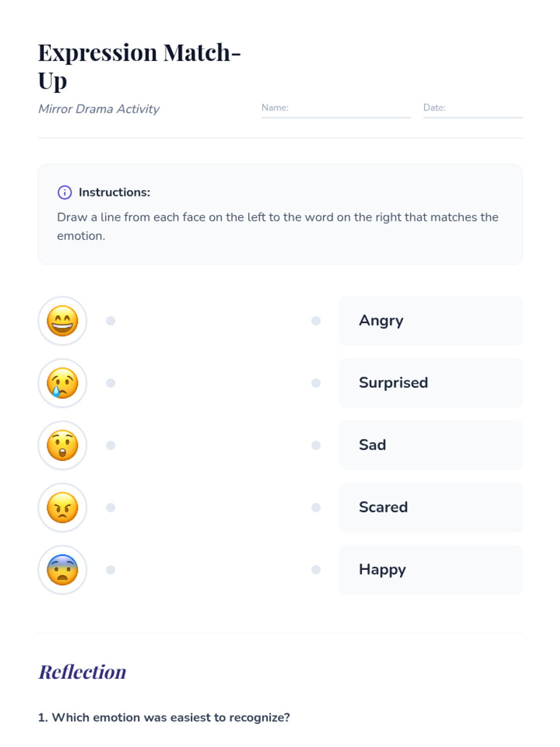Click the info icon beside Instructions
This screenshot has height=747, width=560.
64,192
